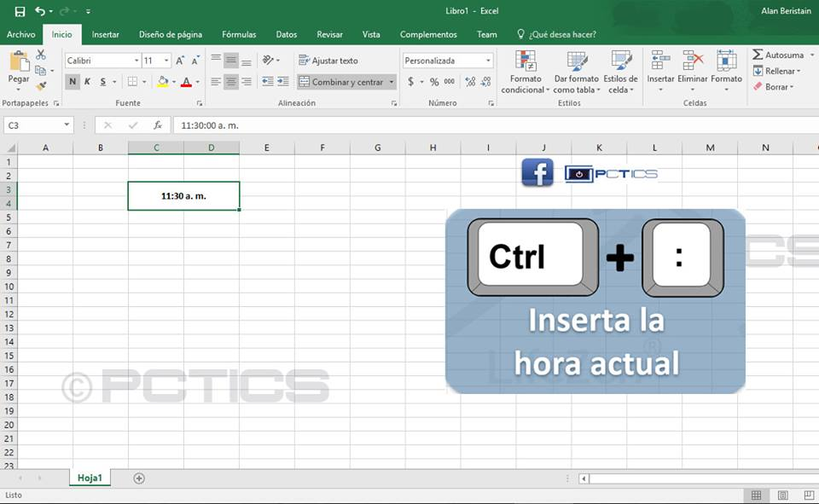Click the Cut scissors icon
Screen dimensions: 819x504
[x=41, y=55]
